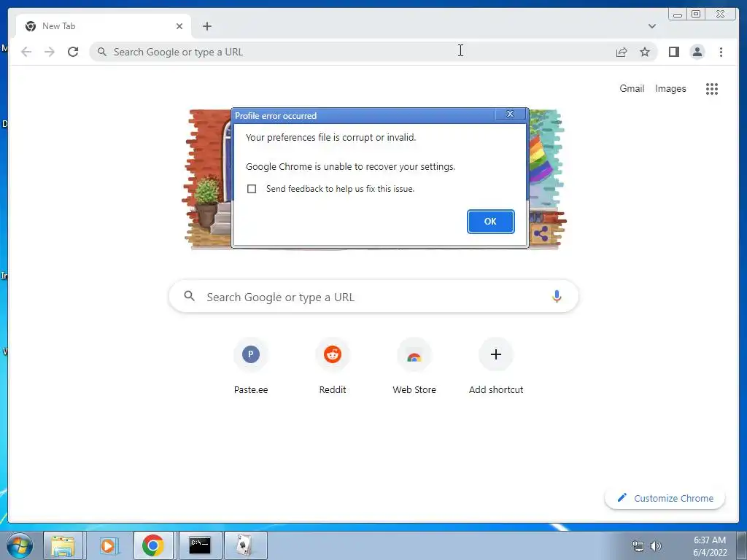The image size is (747, 560).
Task: Click the Google doodle image
Action: coord(374,179)
